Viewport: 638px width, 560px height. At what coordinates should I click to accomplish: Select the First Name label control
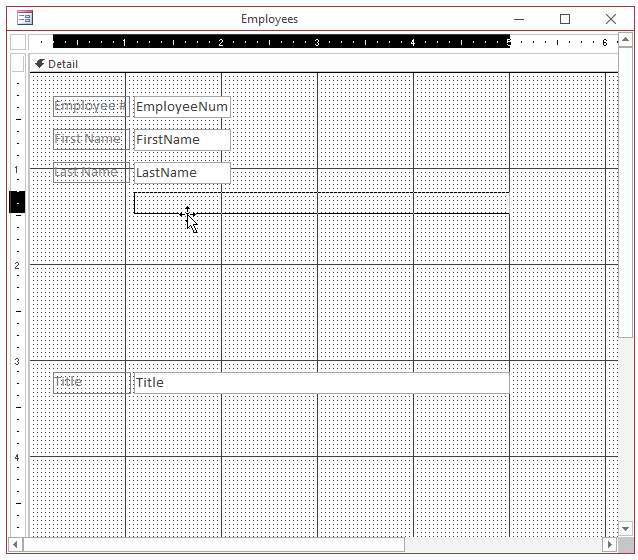click(91, 139)
